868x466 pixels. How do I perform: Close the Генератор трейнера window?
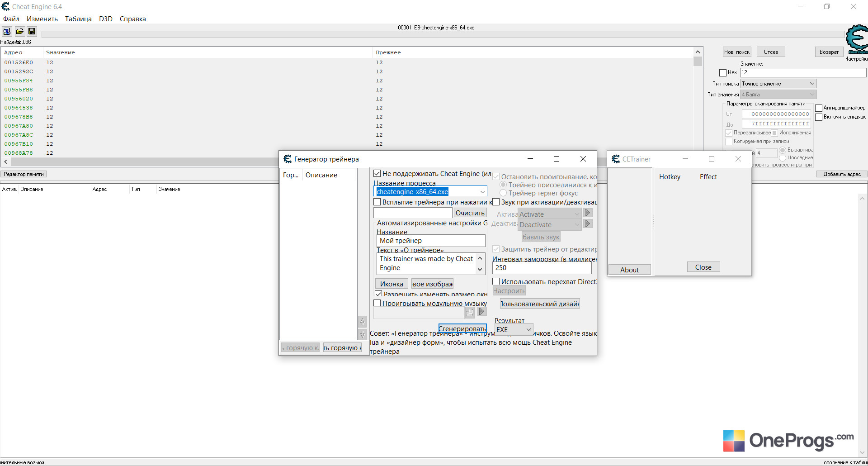click(x=583, y=159)
